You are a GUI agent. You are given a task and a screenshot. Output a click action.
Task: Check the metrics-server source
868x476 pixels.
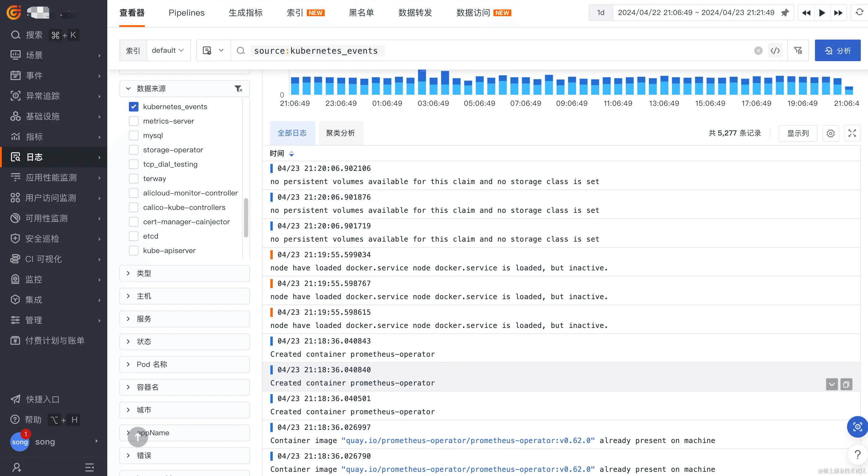click(x=134, y=121)
